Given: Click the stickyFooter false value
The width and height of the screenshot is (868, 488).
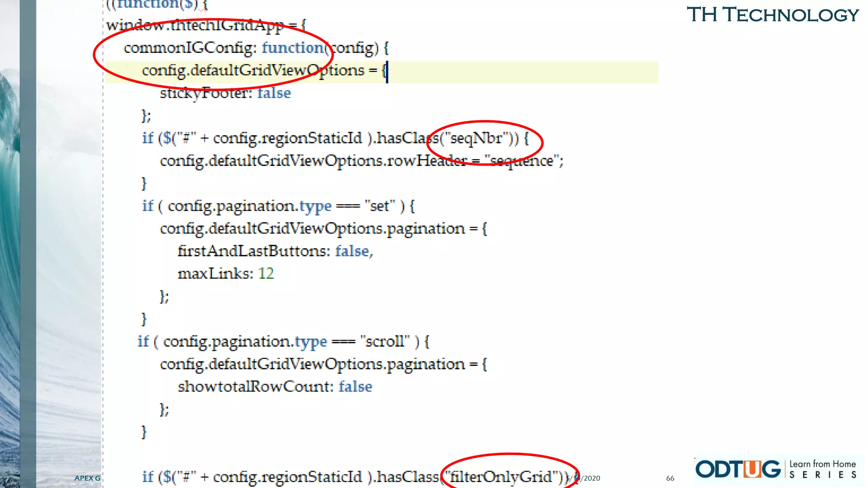Looking at the screenshot, I should click(x=274, y=93).
